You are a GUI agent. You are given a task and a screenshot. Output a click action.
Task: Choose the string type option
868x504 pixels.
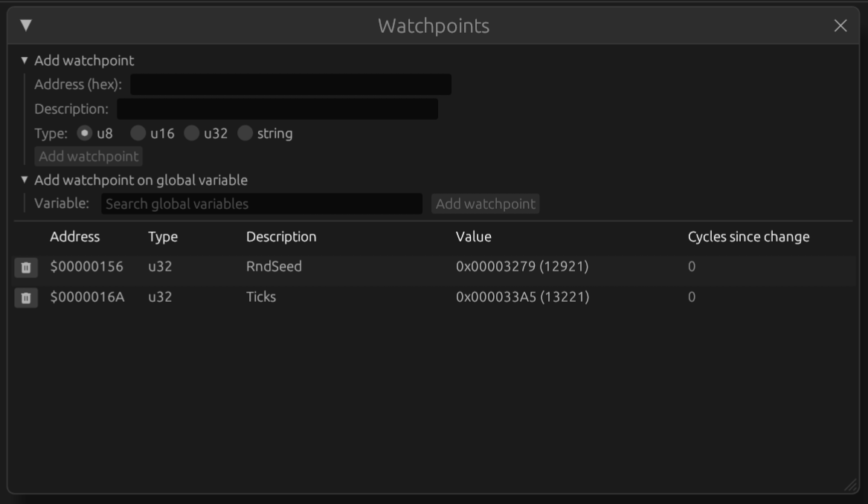[x=246, y=133]
